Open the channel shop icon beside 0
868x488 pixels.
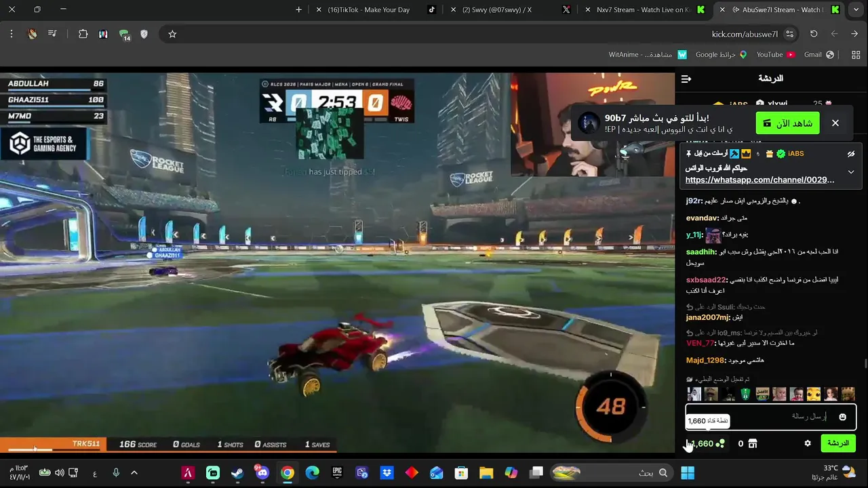click(752, 443)
